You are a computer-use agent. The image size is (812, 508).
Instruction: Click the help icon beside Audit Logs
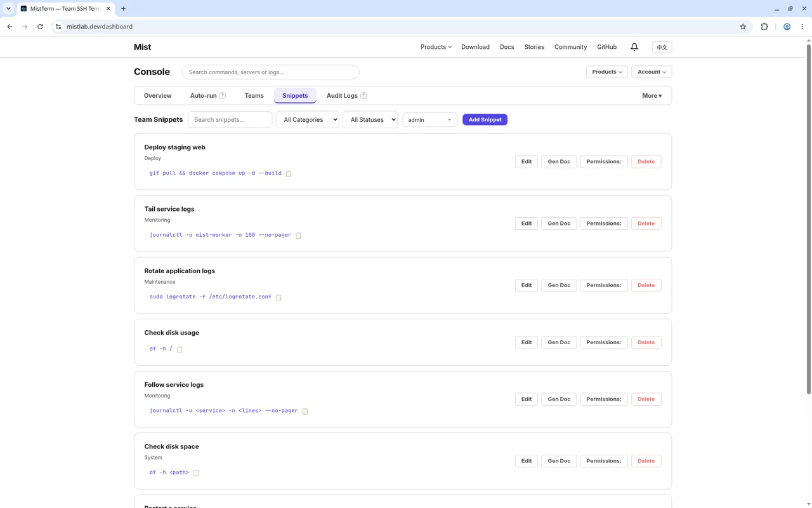[363, 96]
